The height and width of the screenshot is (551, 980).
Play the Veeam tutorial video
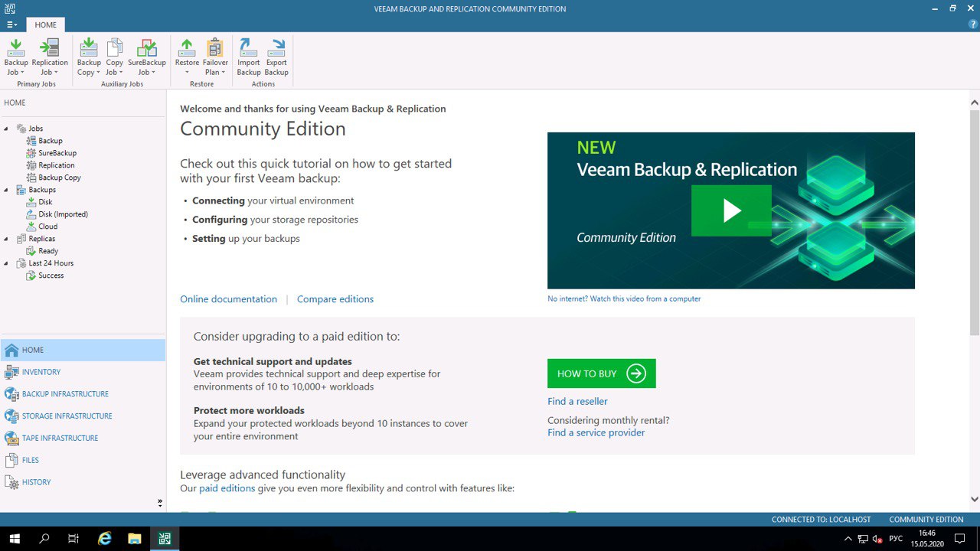[x=731, y=210]
